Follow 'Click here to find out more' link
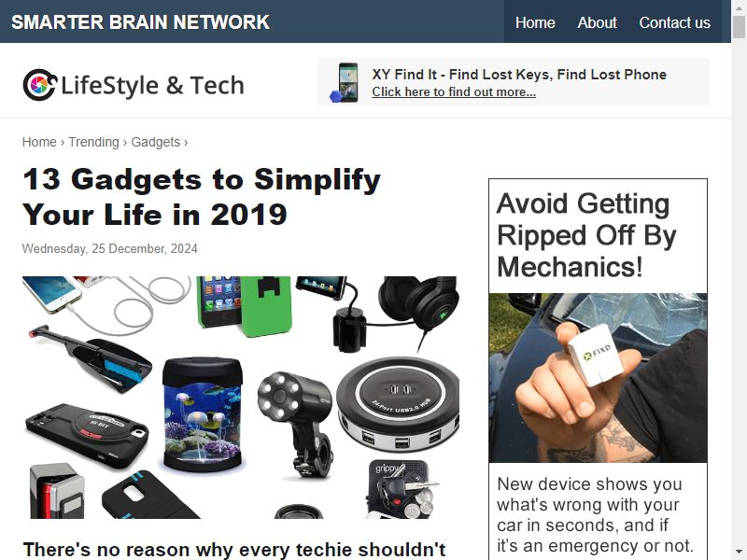 point(454,91)
